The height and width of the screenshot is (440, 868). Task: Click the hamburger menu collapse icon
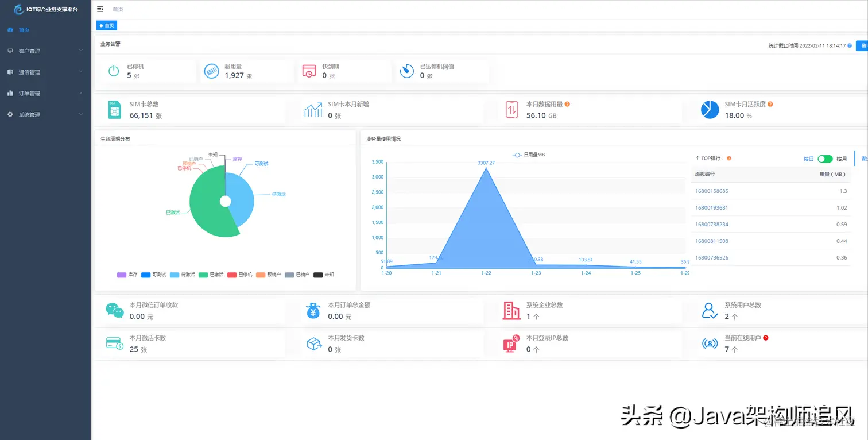(100, 9)
